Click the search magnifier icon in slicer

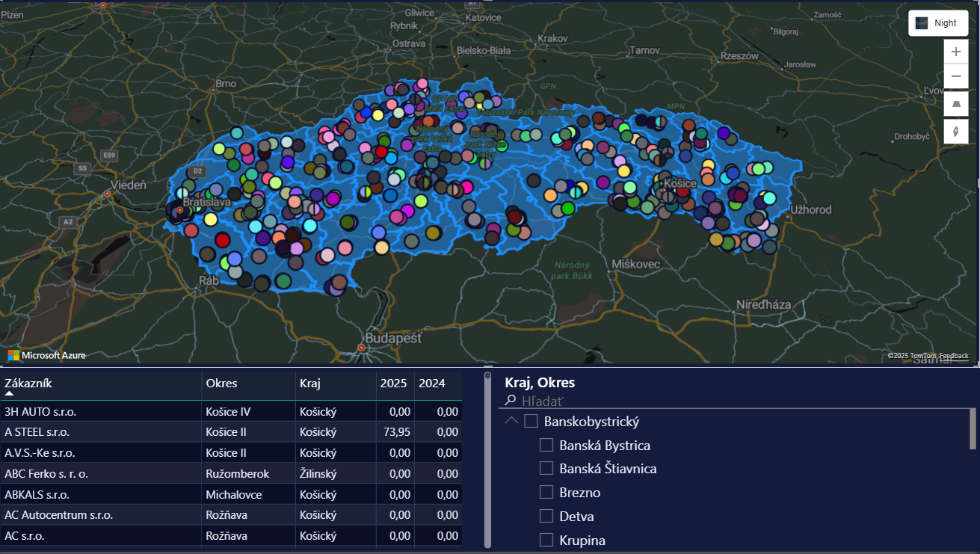coord(511,401)
